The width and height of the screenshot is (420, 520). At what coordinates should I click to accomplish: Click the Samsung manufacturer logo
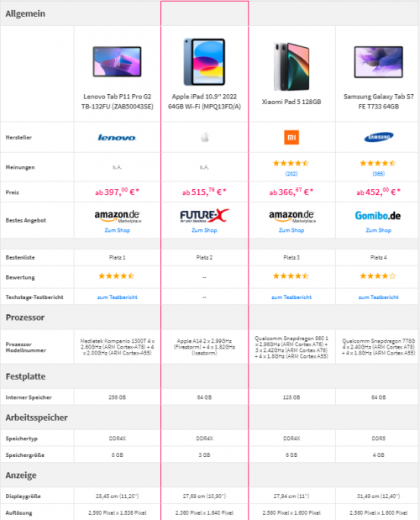[x=379, y=137]
